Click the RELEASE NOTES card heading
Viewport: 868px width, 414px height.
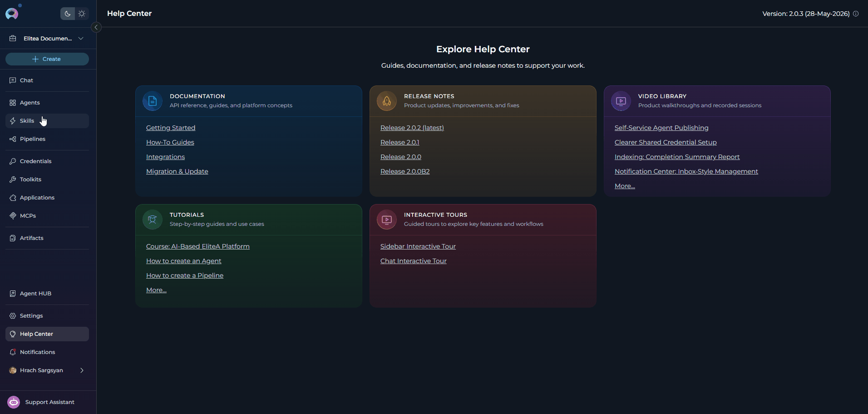(x=429, y=96)
